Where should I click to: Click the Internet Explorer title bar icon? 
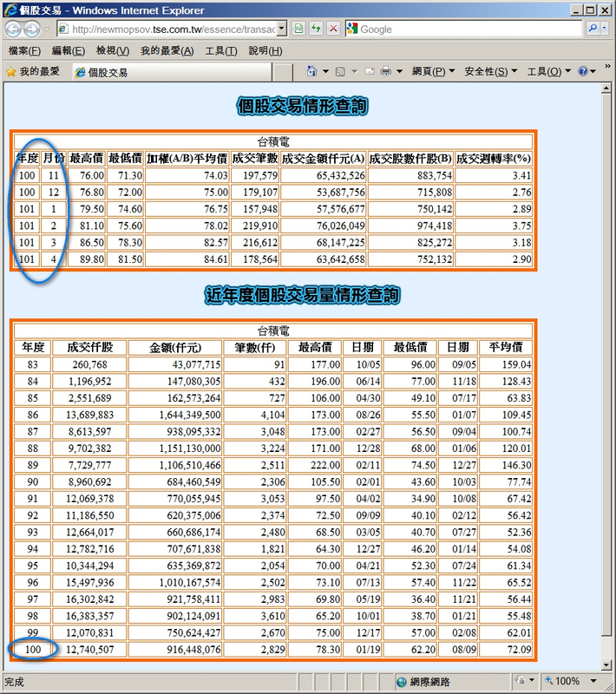tap(10, 10)
